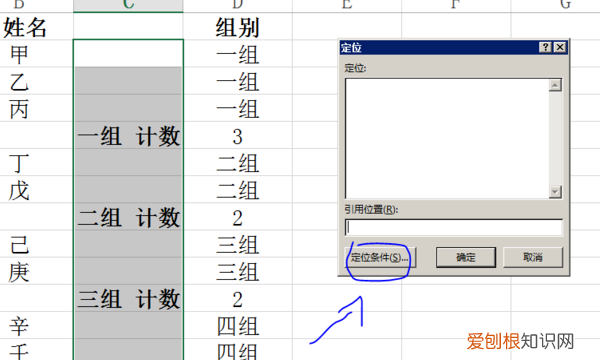Select the count cell showing 3
Image resolution: width=600 pixels, height=360 pixels.
click(x=238, y=135)
